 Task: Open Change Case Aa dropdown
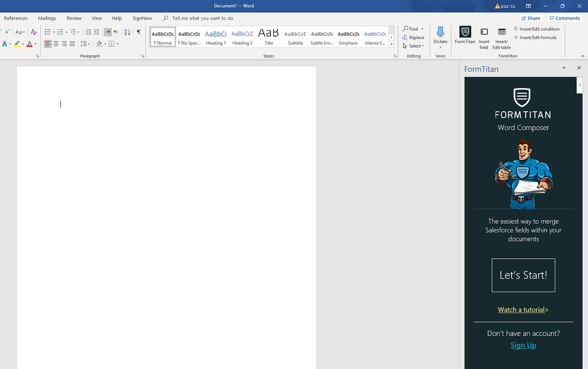20,32
